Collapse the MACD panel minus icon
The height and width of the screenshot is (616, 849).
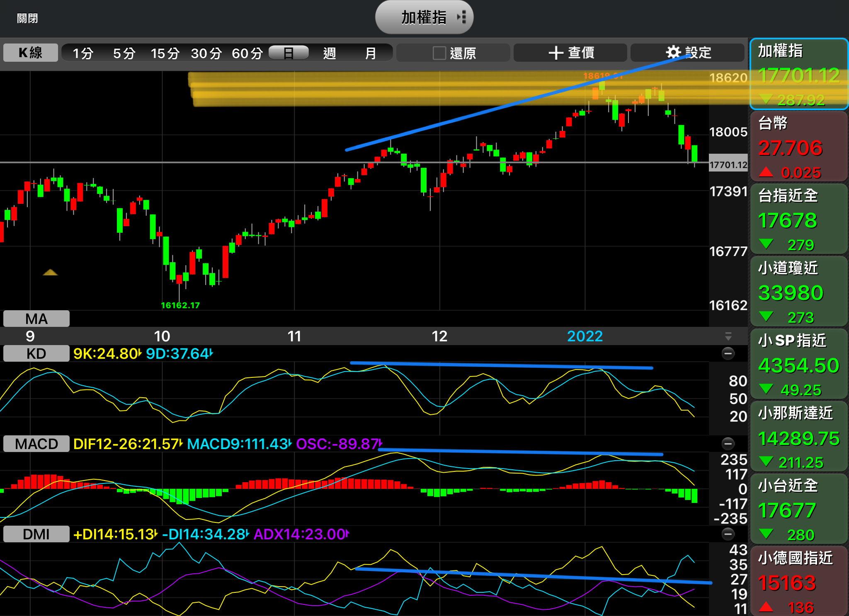pyautogui.click(x=728, y=444)
